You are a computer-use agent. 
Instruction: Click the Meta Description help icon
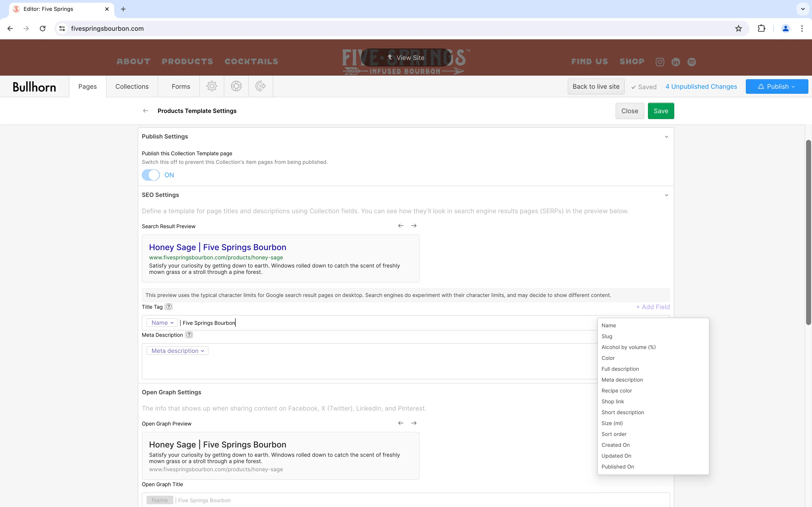click(x=189, y=334)
